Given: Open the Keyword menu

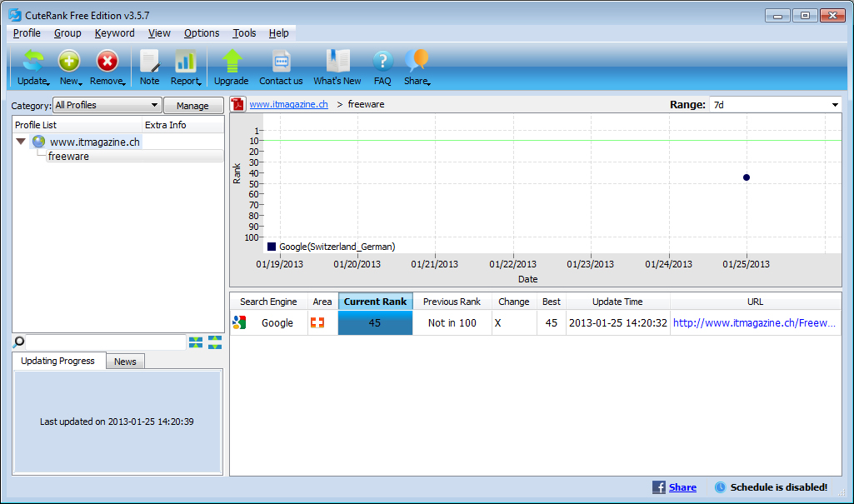Looking at the screenshot, I should [114, 33].
